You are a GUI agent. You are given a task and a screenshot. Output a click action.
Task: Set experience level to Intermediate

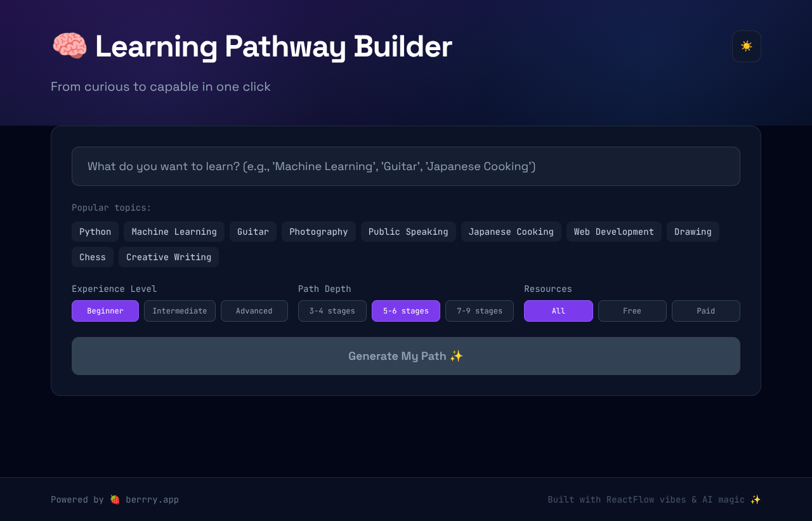(180, 311)
